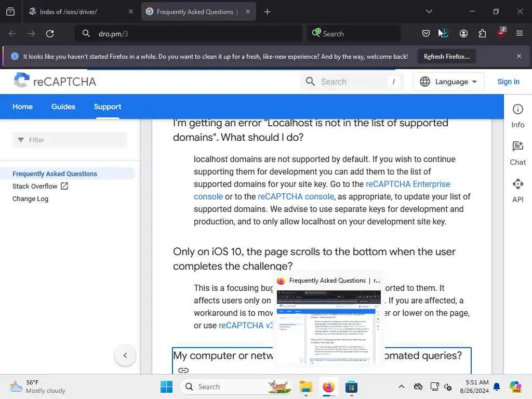Open Microsoft Store from taskbar
Image resolution: width=532 pixels, height=399 pixels.
(351, 387)
